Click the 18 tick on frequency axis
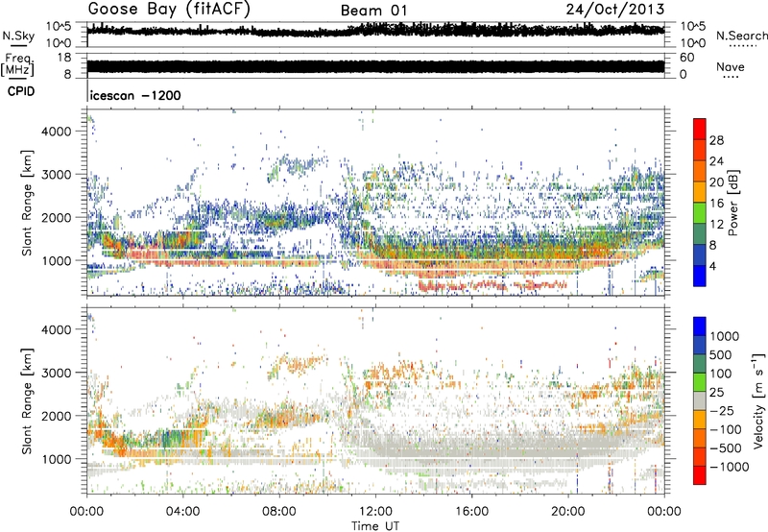This screenshot has width=768, height=532. [63, 58]
